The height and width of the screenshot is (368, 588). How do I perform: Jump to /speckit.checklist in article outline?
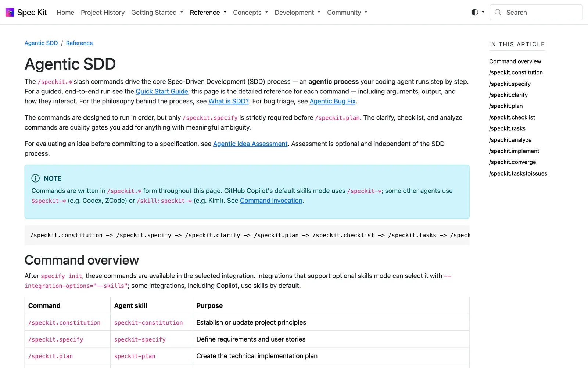coord(512,117)
